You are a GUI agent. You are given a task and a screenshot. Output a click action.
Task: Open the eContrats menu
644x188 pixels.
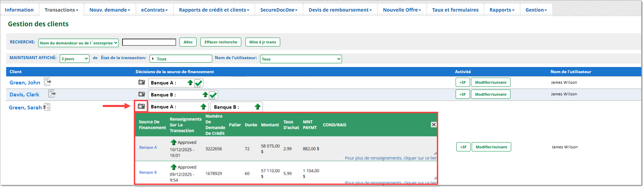[x=154, y=10]
